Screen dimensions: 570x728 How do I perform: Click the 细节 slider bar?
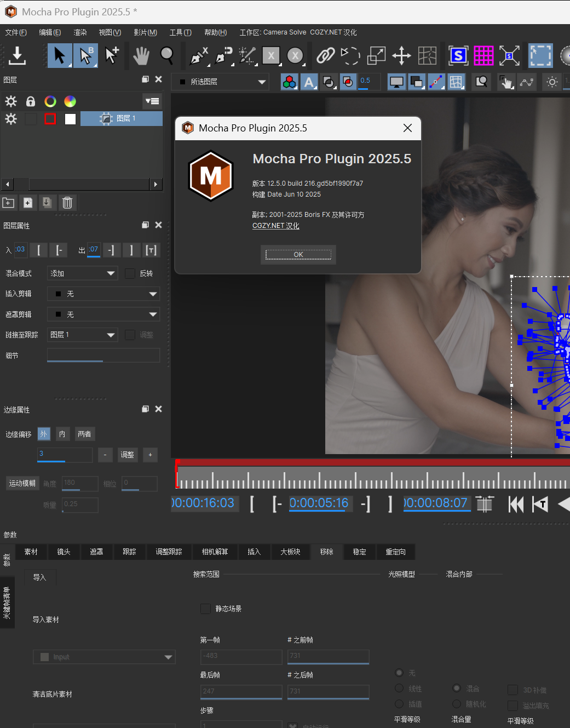(103, 356)
